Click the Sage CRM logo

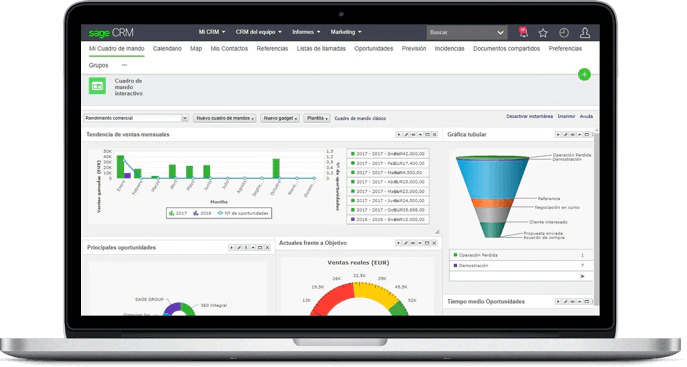point(111,32)
